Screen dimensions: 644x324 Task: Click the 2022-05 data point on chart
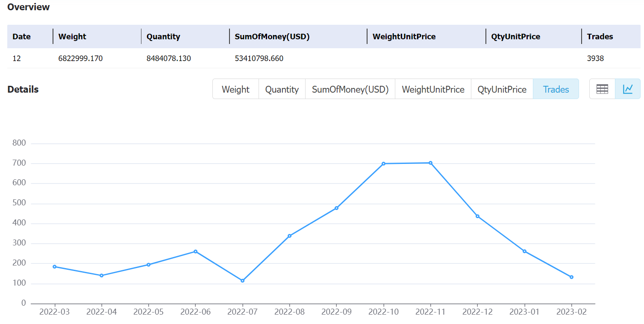(x=148, y=265)
